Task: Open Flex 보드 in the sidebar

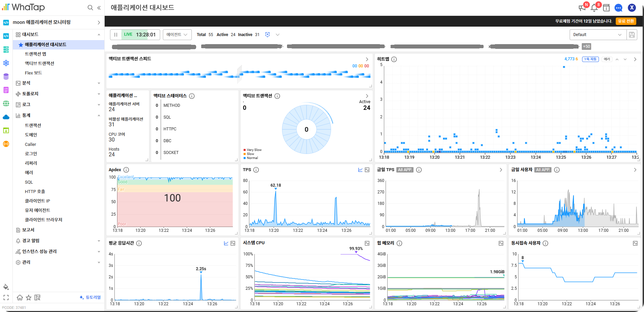Action: coord(33,73)
